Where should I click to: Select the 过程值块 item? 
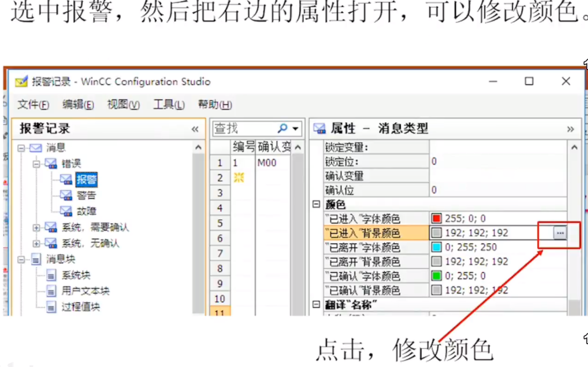(81, 307)
